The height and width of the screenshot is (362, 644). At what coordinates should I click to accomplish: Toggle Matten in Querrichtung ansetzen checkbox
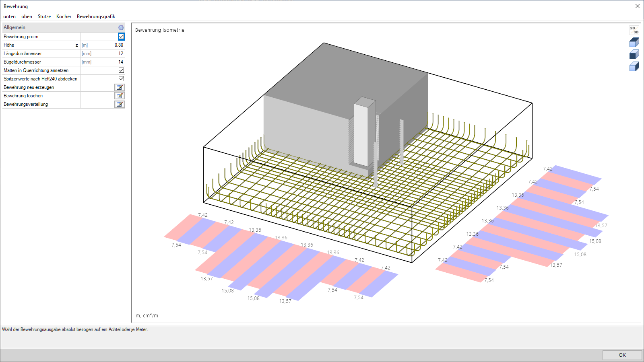(x=121, y=70)
